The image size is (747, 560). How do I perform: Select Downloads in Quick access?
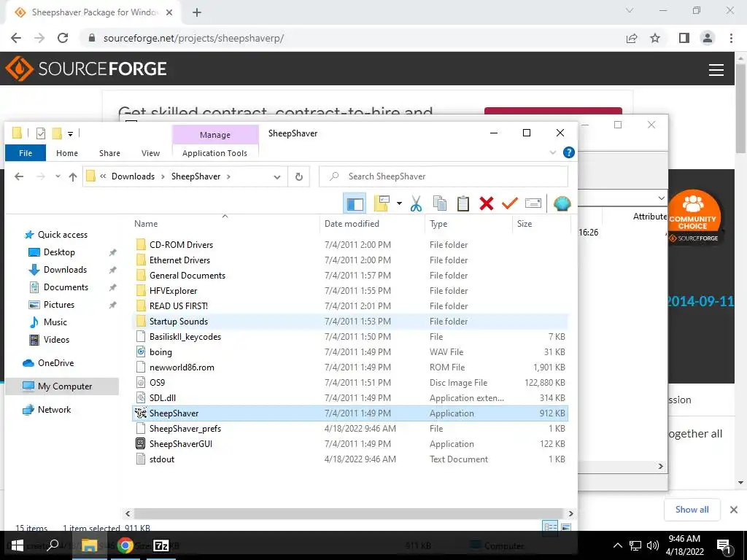point(65,270)
